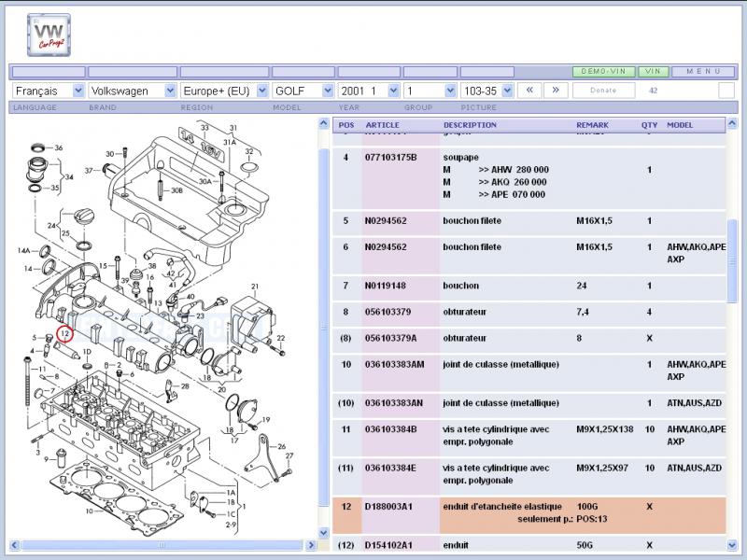Image resolution: width=747 pixels, height=560 pixels.
Task: Click the Donate button
Action: [603, 90]
